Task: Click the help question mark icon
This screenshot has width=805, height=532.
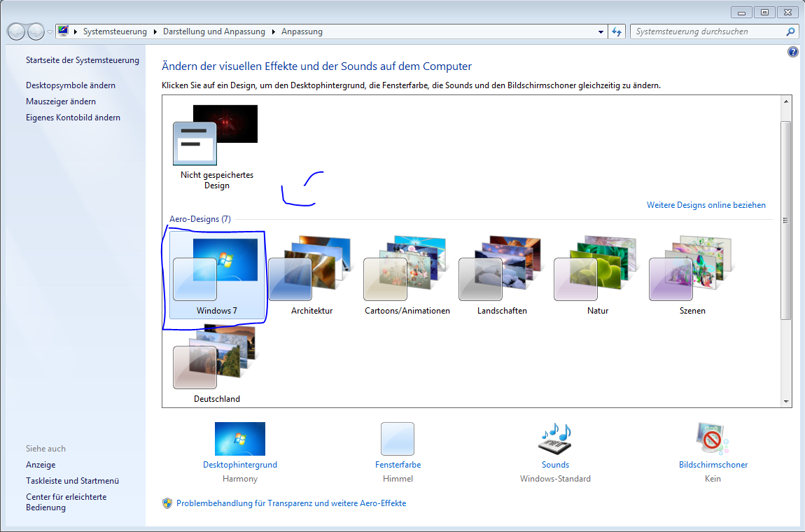Action: pyautogui.click(x=792, y=52)
